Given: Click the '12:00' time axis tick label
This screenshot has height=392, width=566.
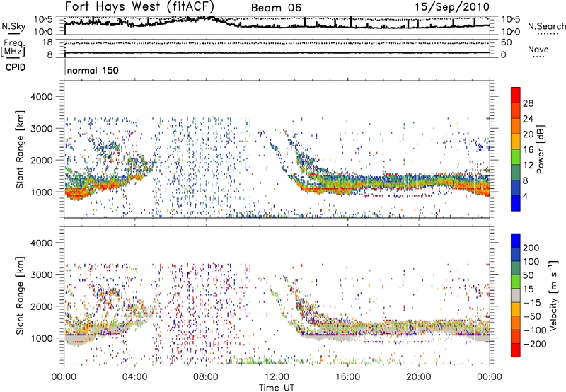Looking at the screenshot, I should [277, 377].
